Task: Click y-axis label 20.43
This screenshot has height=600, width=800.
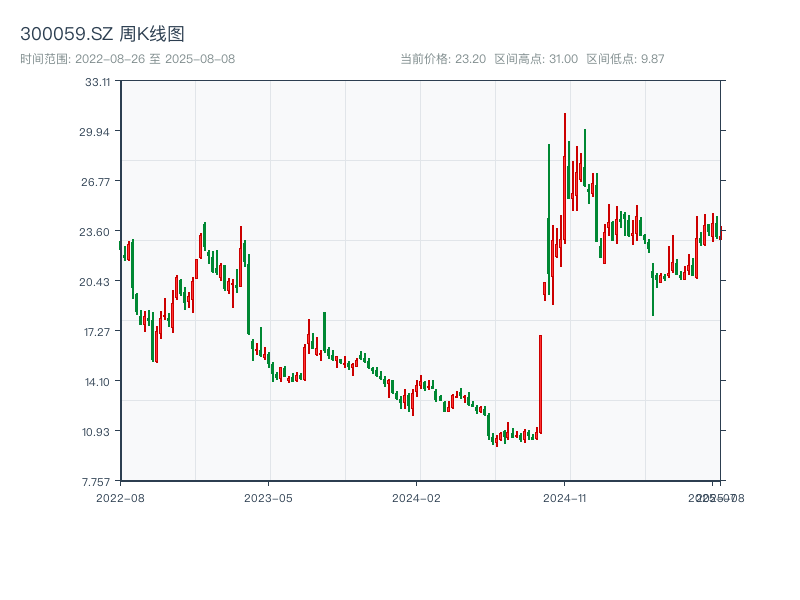Action: click(94, 282)
